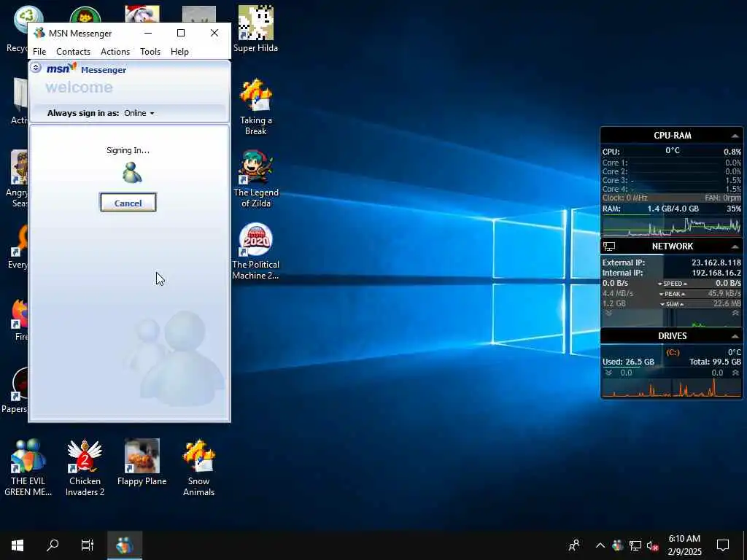Click the double up chevron in DRIVES gadget
Image resolution: width=747 pixels, height=560 pixels.
(735, 373)
